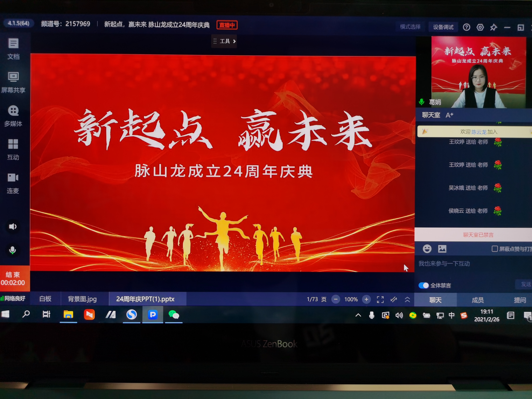Open the Sogou browser taskbar icon

coord(131,314)
